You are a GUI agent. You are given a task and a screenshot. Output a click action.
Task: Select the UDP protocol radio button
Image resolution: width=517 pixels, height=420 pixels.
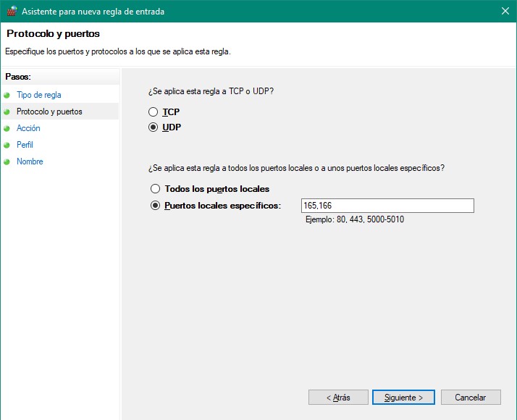153,127
